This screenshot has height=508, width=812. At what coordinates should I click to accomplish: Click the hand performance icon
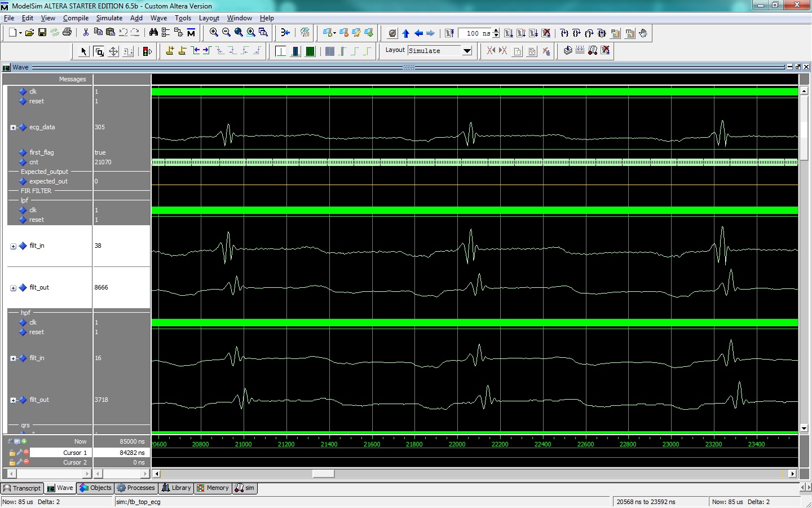point(643,33)
